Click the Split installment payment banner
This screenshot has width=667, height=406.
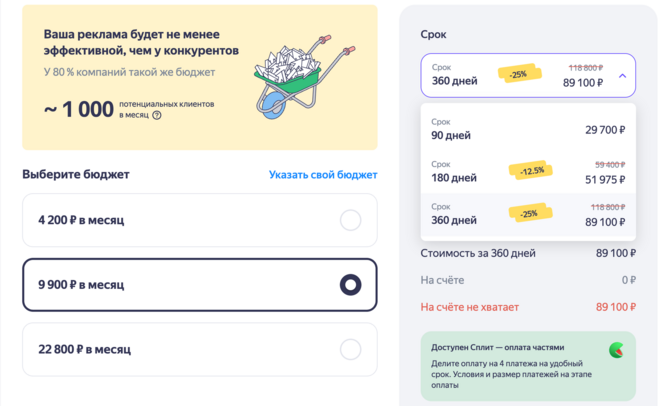click(x=528, y=366)
